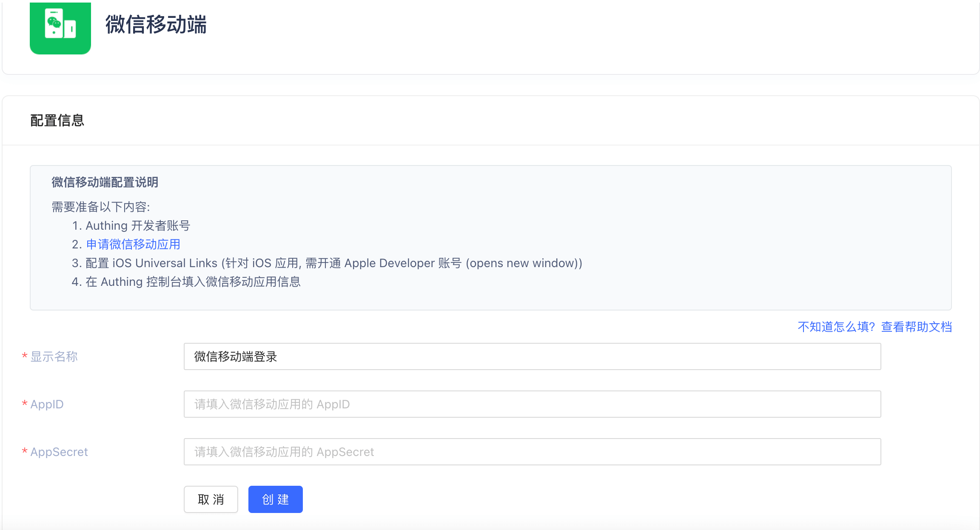Click the 显示名称 field label

point(54,356)
